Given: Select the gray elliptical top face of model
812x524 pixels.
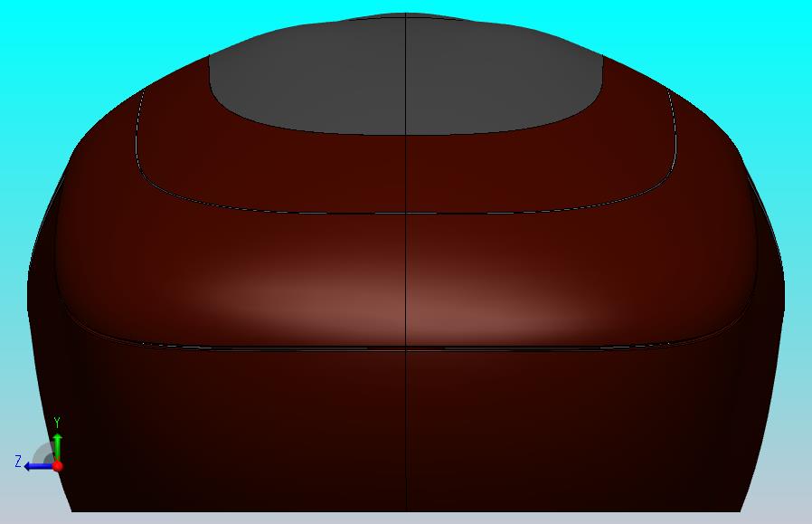Looking at the screenshot, I should click(405, 75).
